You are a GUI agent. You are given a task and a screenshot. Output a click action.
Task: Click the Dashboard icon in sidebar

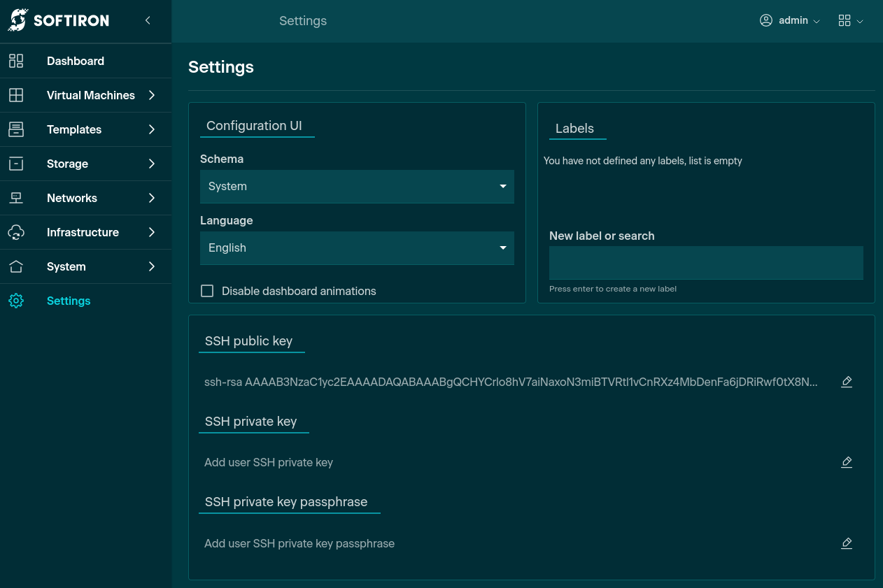click(16, 61)
